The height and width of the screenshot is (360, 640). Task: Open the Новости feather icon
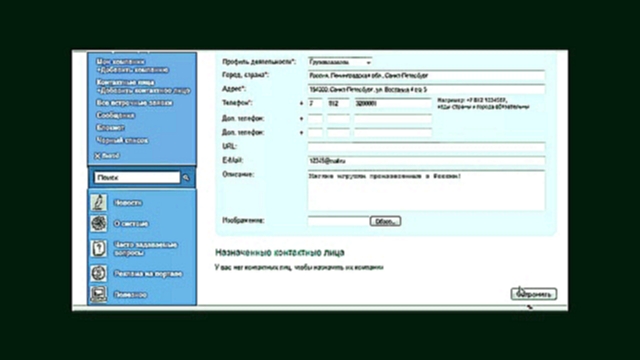98,202
